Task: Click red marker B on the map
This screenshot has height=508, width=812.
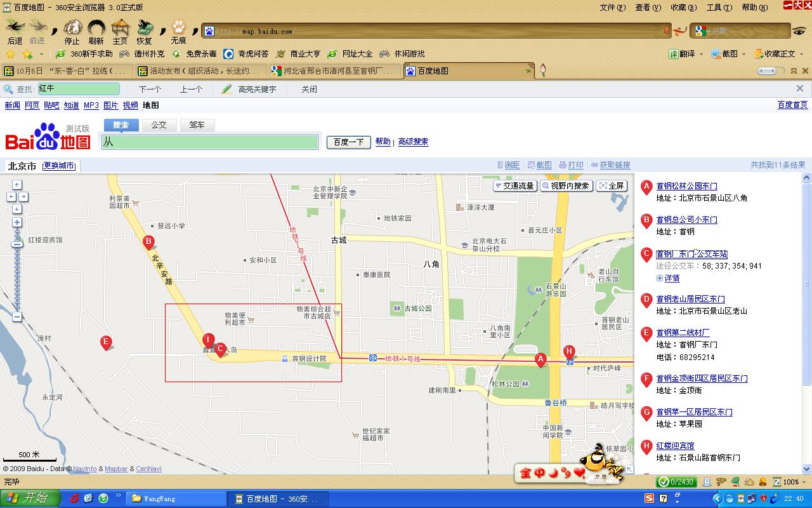Action: click(148, 242)
